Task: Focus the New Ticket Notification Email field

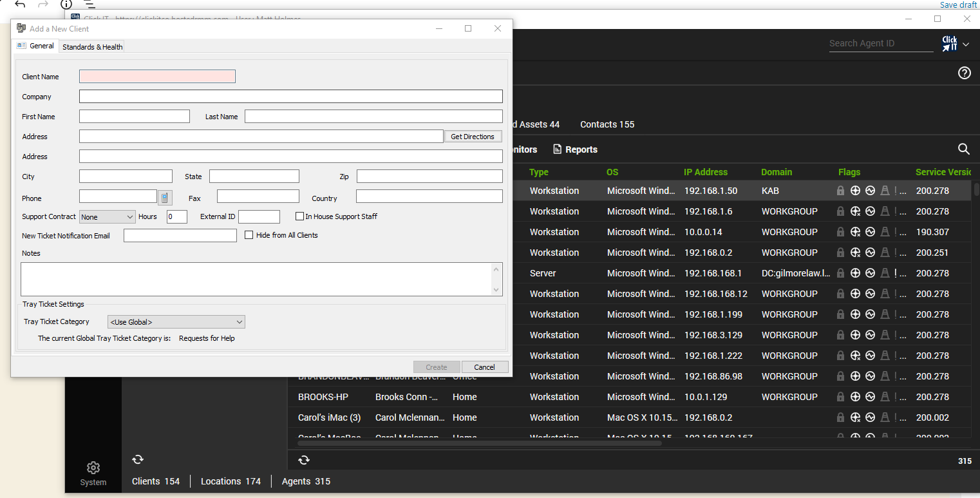Action: [x=180, y=235]
